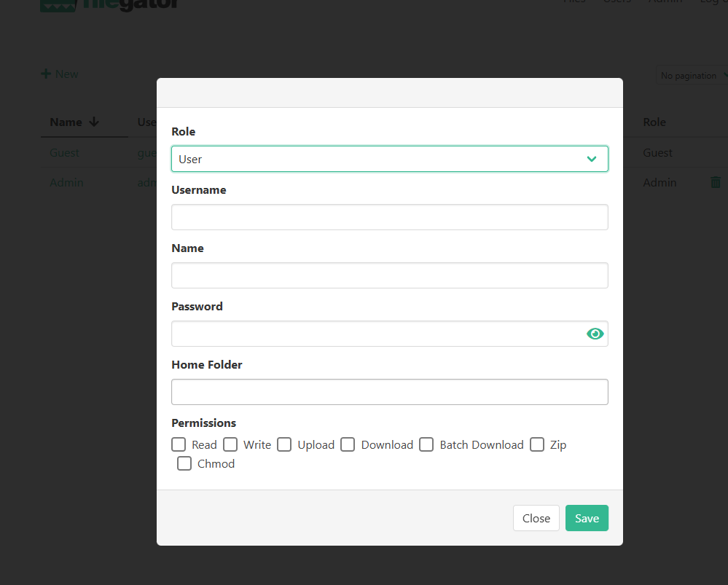Open the Admin user row name
728x585 pixels.
66,182
